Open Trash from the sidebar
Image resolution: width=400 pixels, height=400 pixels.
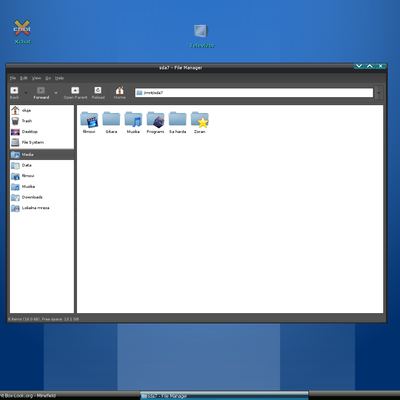(42, 121)
